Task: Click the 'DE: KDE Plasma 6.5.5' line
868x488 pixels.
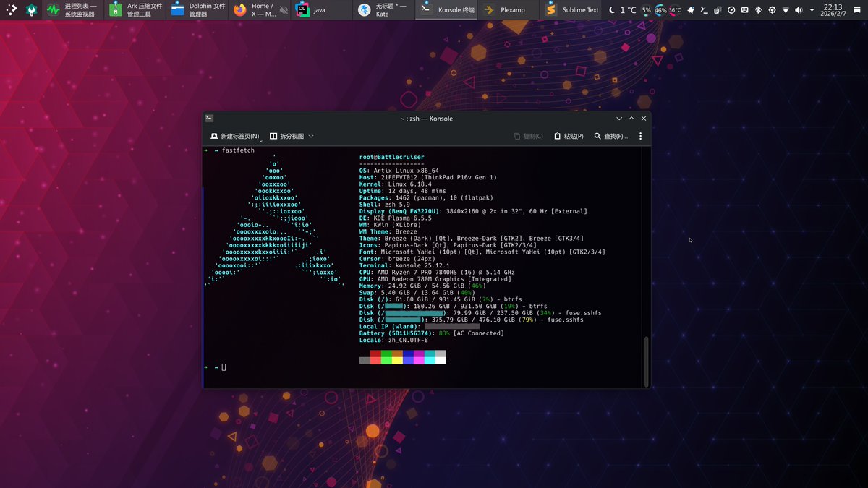Action: (x=396, y=218)
